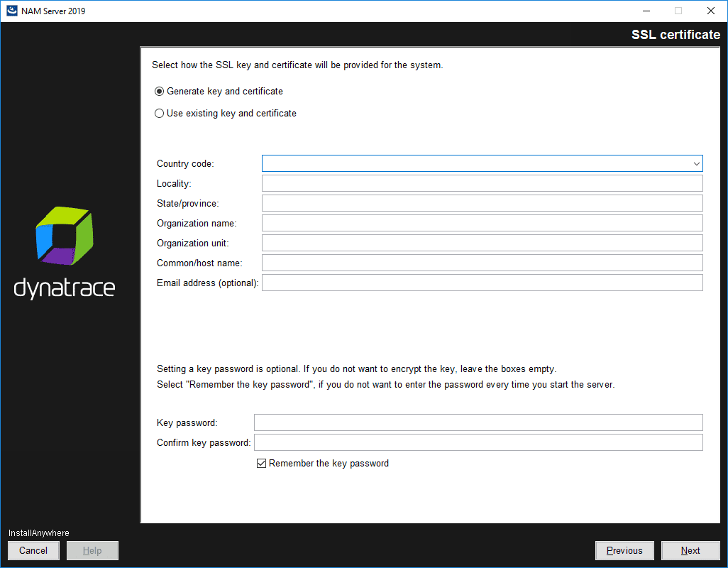Click the NAM Server app icon in title bar
The height and width of the screenshot is (568, 728).
(11, 11)
